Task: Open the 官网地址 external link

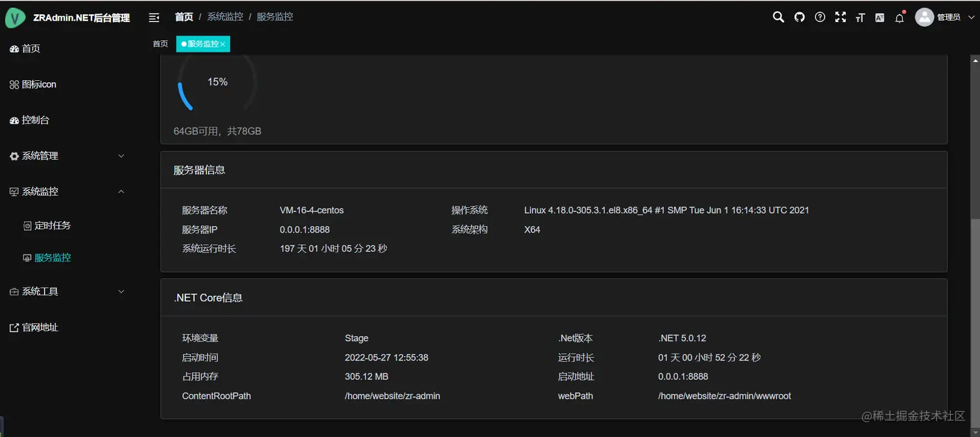Action: coord(40,328)
